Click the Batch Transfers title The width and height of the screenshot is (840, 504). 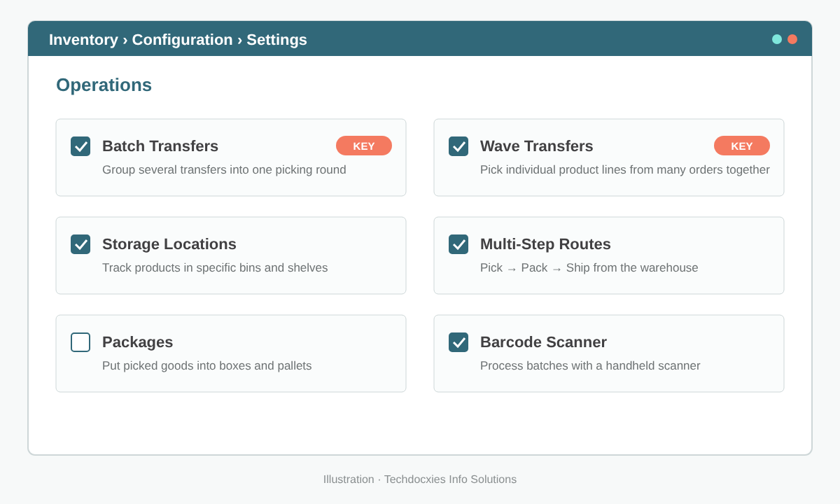160,146
